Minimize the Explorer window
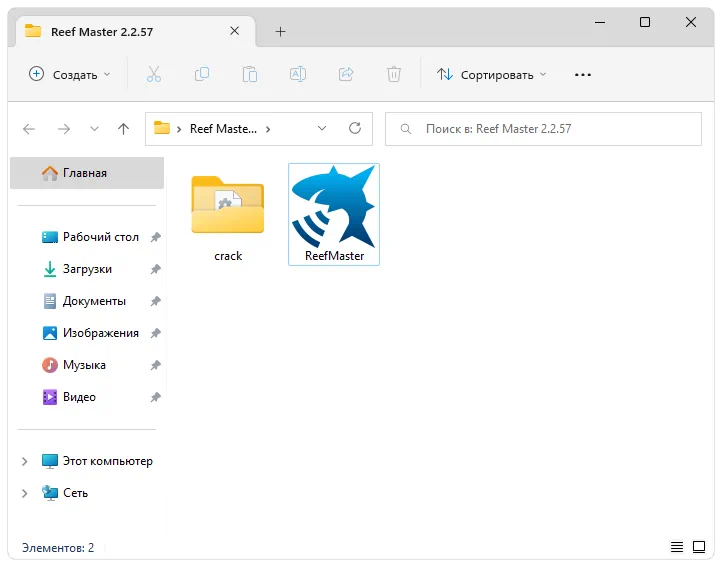This screenshot has height=569, width=723. [x=600, y=22]
